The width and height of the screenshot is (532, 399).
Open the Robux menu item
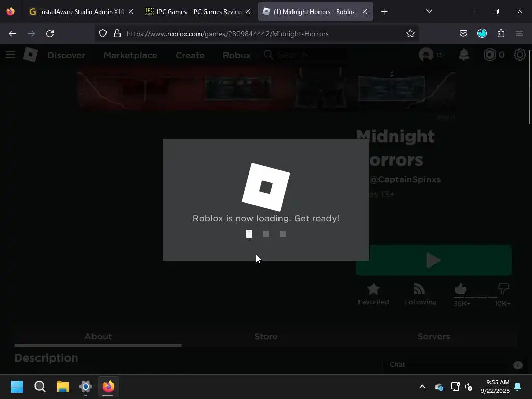coord(237,55)
